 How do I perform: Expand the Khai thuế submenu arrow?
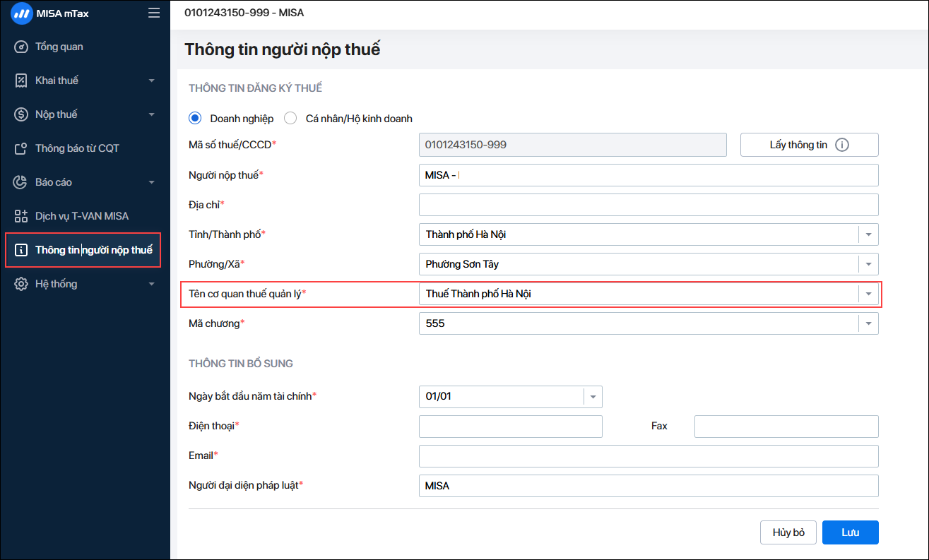click(x=151, y=81)
